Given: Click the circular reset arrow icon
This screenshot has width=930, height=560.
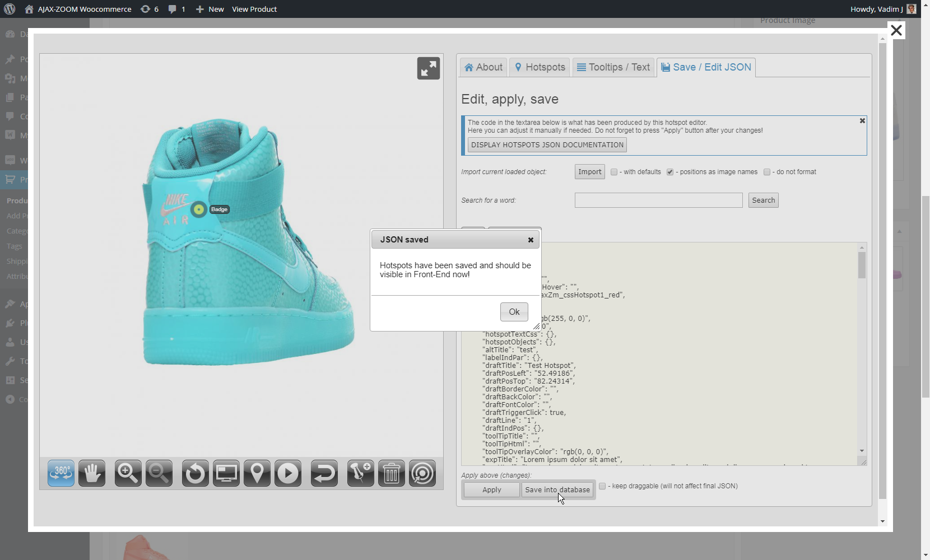Looking at the screenshot, I should click(x=196, y=473).
